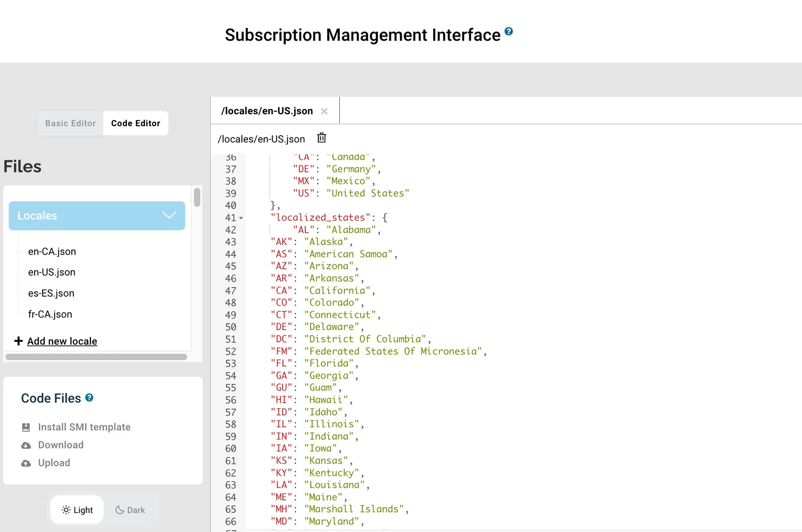Screen dimensions: 802x532
Task: Click the Code Files help icon
Action: point(89,398)
